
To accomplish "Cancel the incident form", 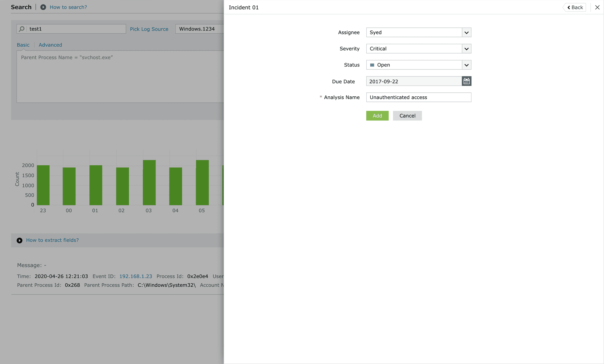I will [407, 116].
